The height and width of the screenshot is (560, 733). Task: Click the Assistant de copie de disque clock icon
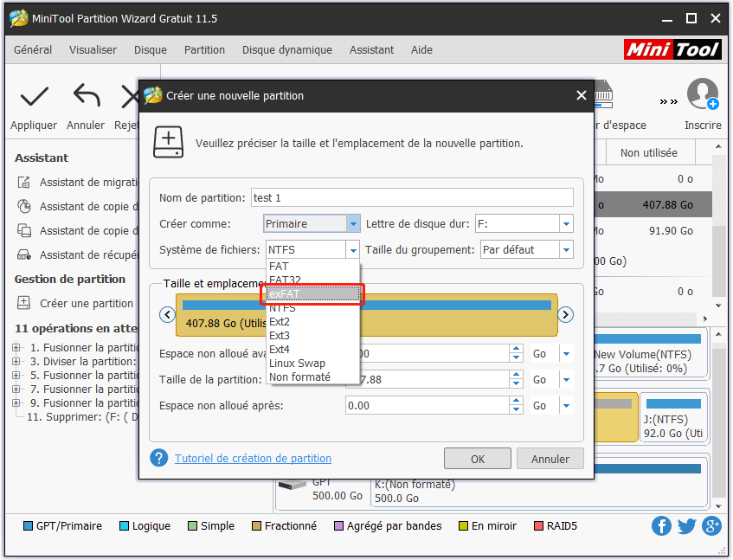pyautogui.click(x=24, y=206)
